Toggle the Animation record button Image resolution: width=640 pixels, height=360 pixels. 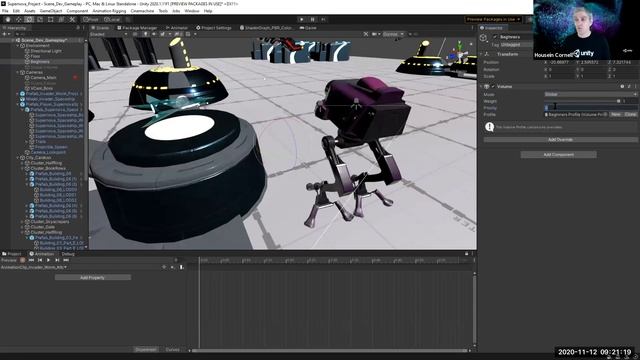point(22,260)
